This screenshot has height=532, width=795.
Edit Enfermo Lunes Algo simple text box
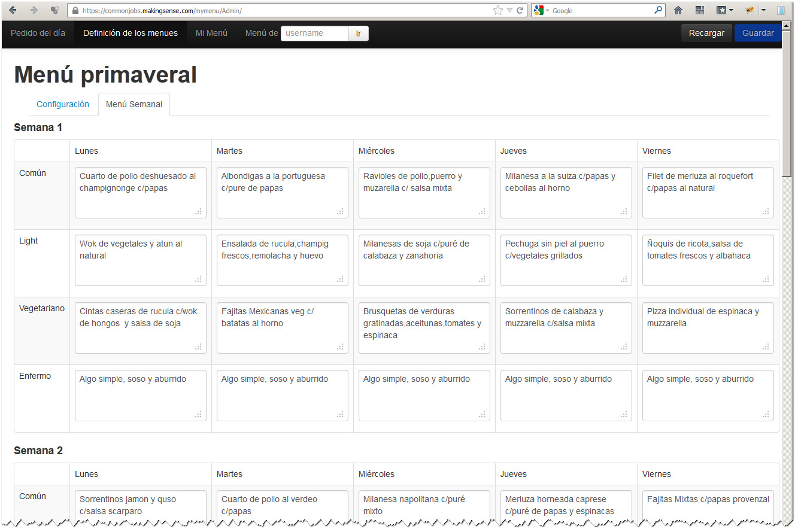(x=140, y=396)
